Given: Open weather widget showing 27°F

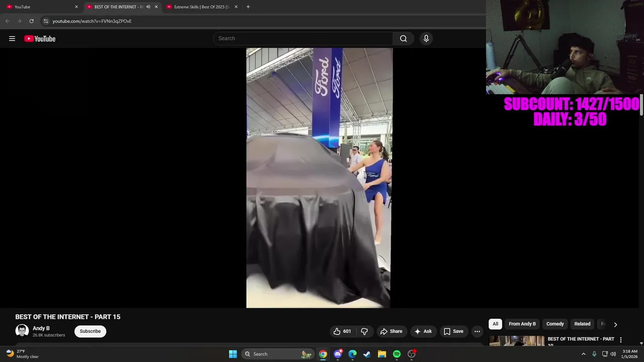Looking at the screenshot, I should [23, 354].
